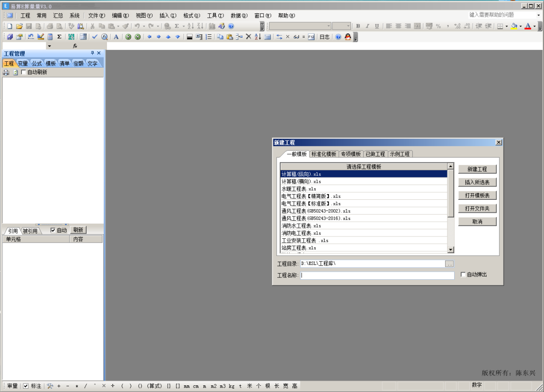Viewport: 544px width, 392px height.
Task: Click the green circular back arrow icon
Action: pos(128,37)
